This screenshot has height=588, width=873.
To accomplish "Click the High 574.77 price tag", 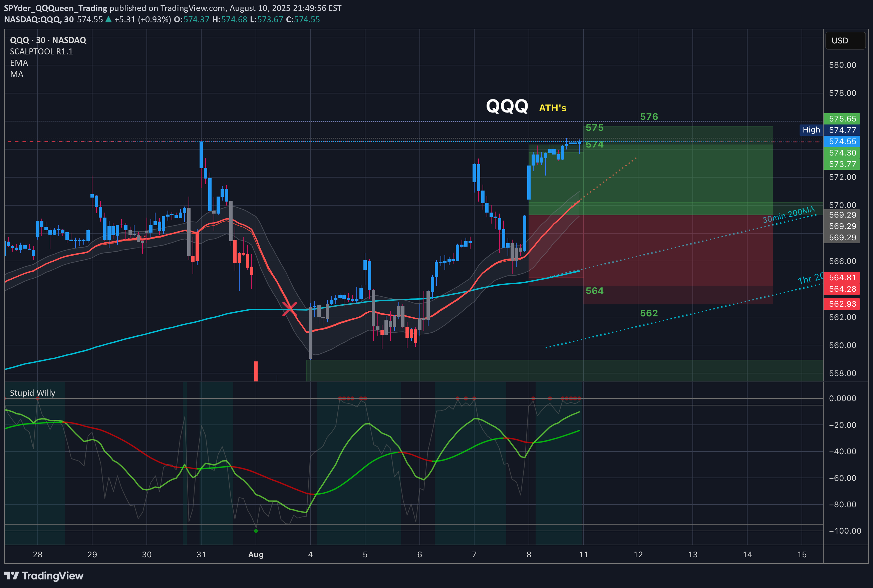I will pos(830,130).
